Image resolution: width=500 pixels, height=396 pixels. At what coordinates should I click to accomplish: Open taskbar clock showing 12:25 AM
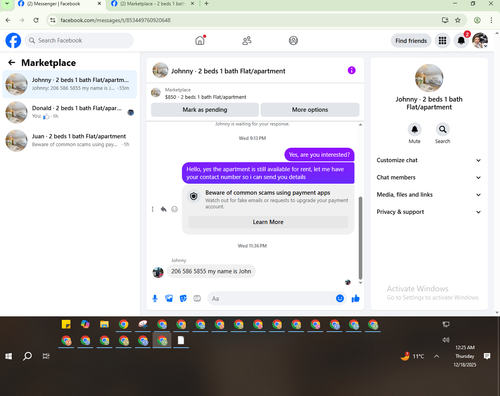pyautogui.click(x=465, y=356)
